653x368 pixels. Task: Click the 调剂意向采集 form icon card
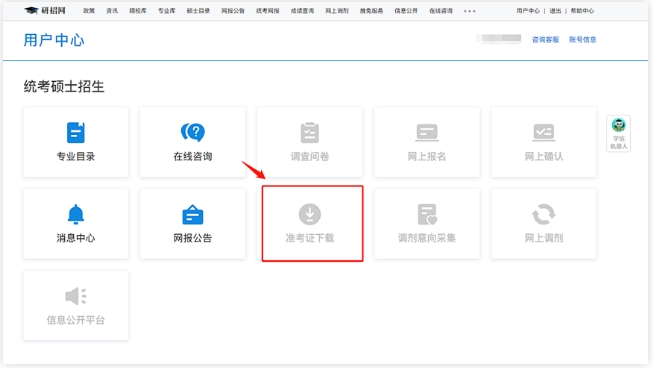(x=427, y=224)
